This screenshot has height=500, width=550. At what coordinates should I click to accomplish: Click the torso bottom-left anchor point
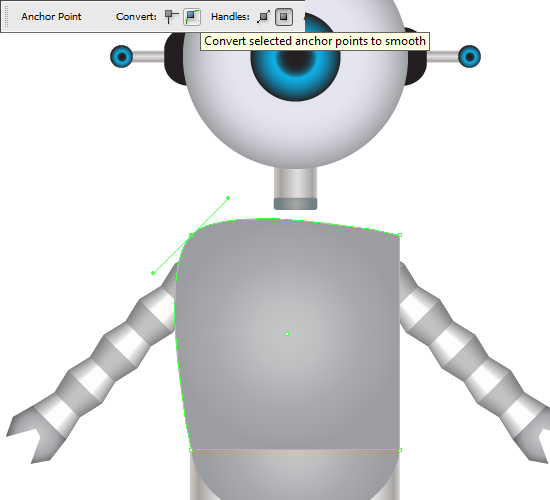pyautogui.click(x=191, y=449)
